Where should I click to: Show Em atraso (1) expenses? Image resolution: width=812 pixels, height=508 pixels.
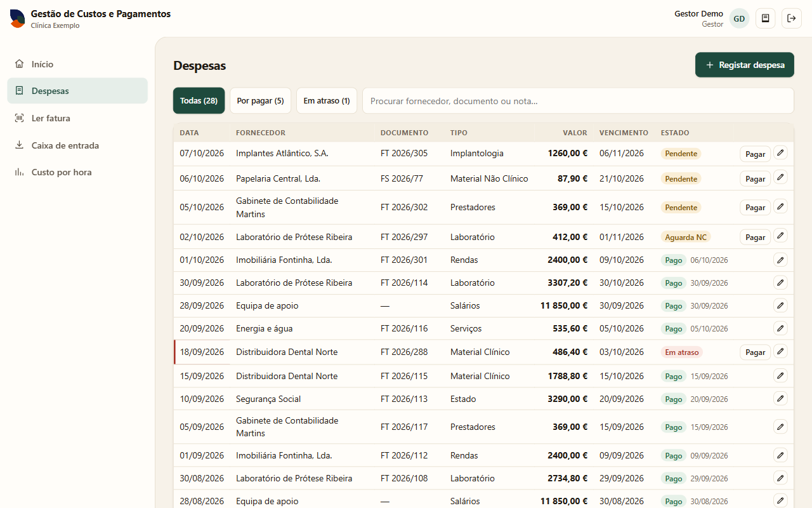[x=327, y=100]
